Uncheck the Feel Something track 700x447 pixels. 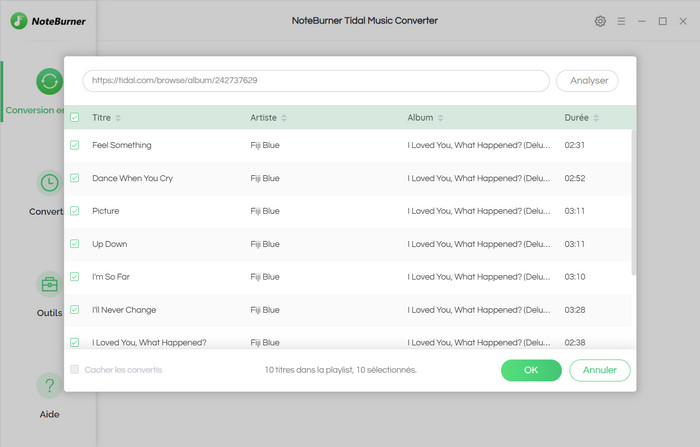coord(75,145)
